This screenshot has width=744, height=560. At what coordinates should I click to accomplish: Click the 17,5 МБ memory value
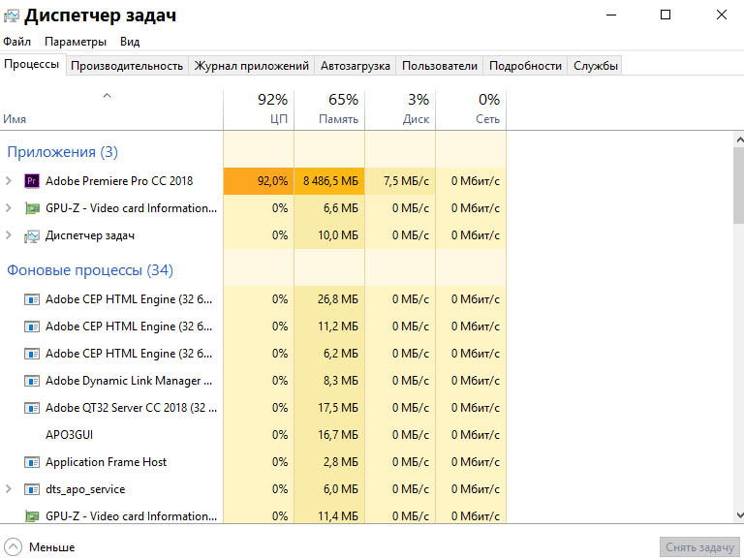pyautogui.click(x=338, y=408)
